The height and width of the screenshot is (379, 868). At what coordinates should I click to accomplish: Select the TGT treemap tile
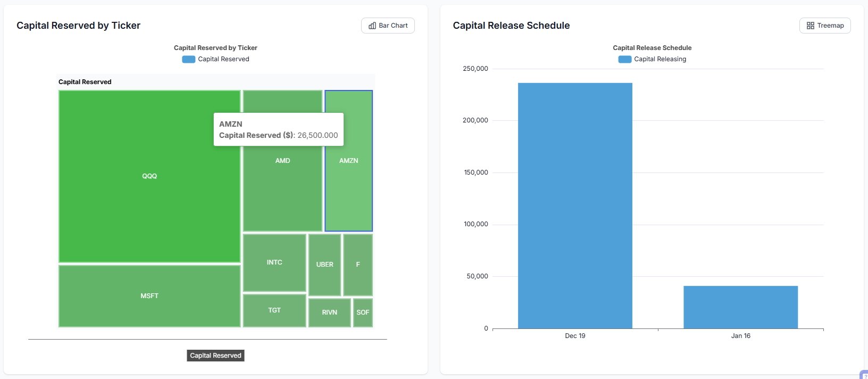click(274, 310)
